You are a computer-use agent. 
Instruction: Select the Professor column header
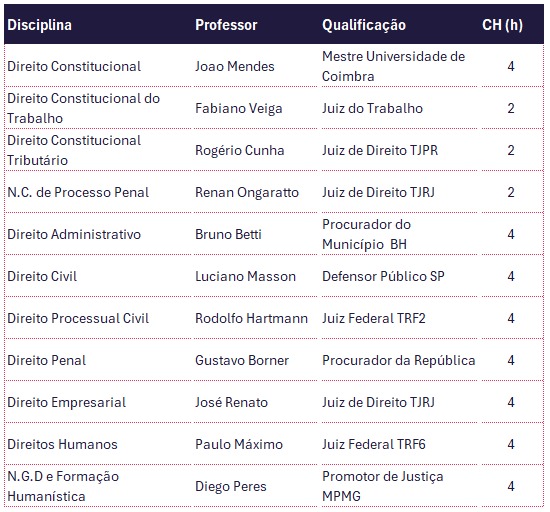coord(255,25)
